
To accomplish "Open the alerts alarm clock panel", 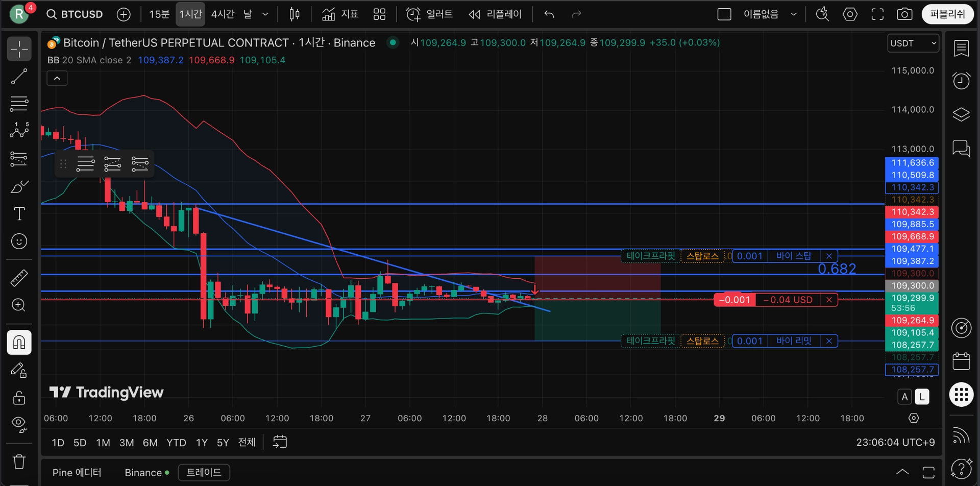I will 961,81.
